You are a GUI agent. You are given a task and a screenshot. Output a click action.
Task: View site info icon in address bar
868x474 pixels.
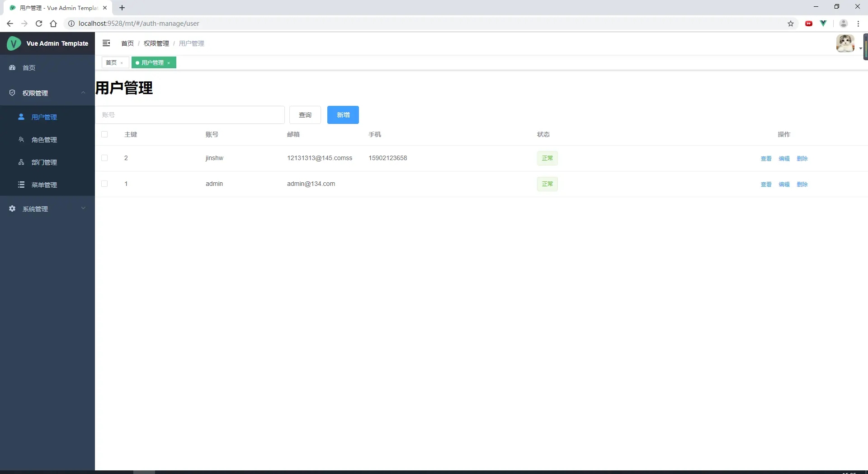pos(71,24)
